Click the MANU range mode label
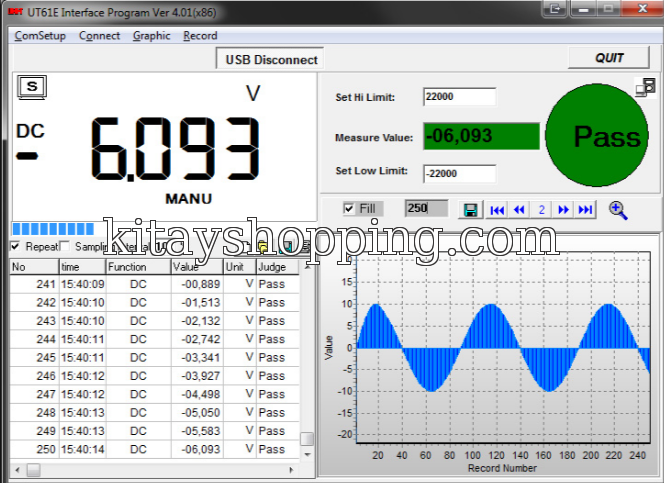The height and width of the screenshot is (483, 664). [188, 199]
